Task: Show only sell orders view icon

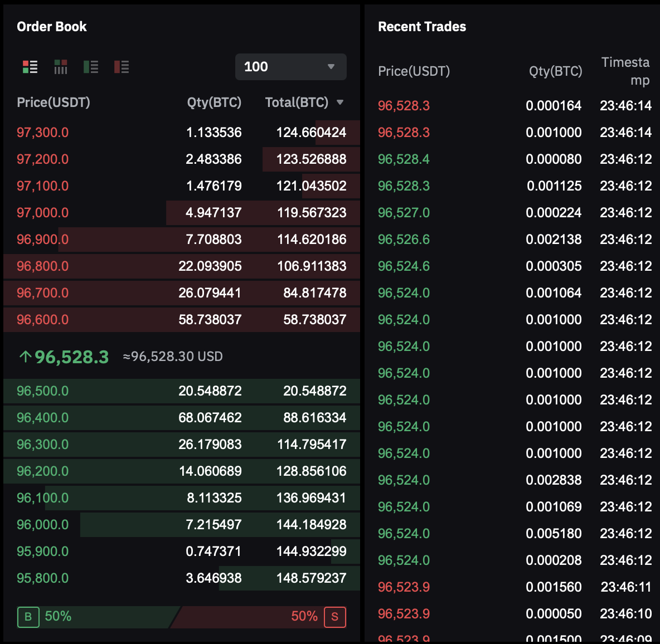Action: coord(122,67)
